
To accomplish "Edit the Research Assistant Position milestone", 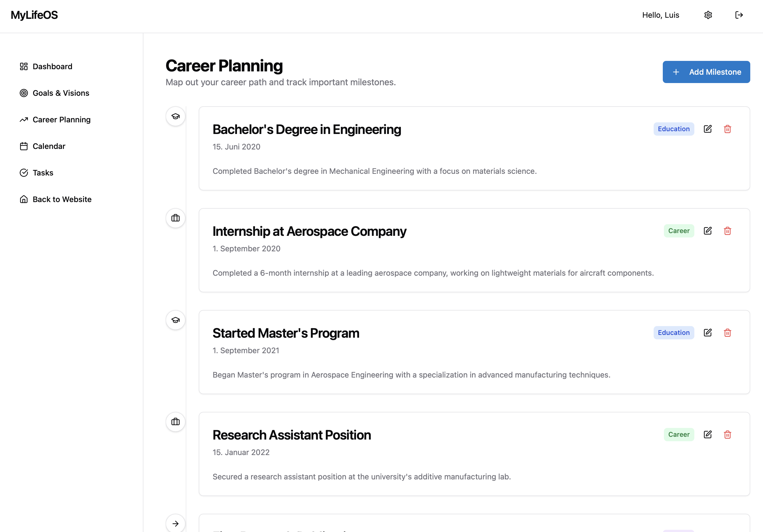I will click(x=708, y=434).
